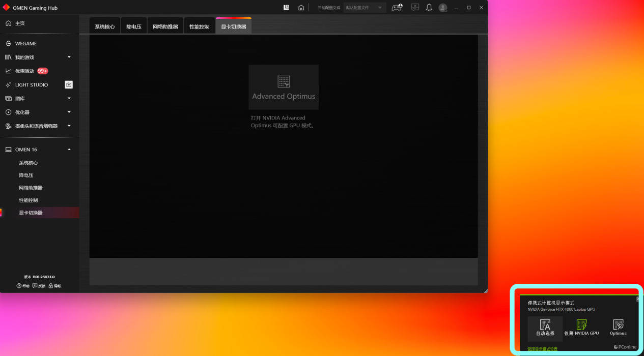Click the 管理显示模式设置 link
The height and width of the screenshot is (356, 644).
[x=542, y=349]
